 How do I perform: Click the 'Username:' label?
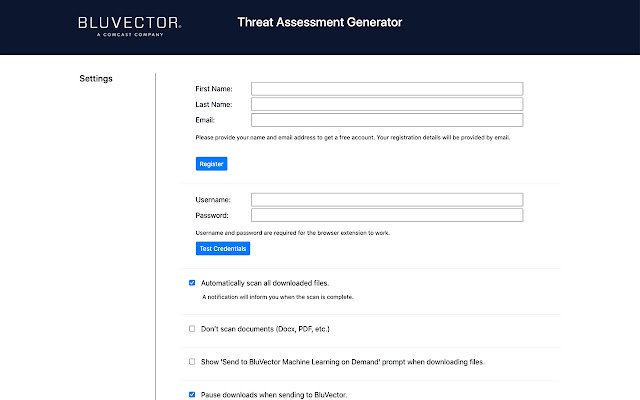coord(213,200)
